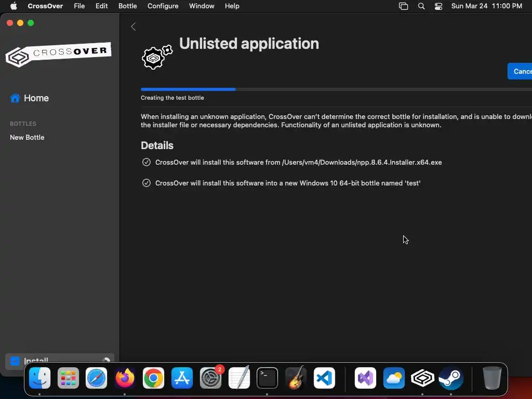
Task: Close the CrossOver window with the red button
Action: tap(10, 23)
